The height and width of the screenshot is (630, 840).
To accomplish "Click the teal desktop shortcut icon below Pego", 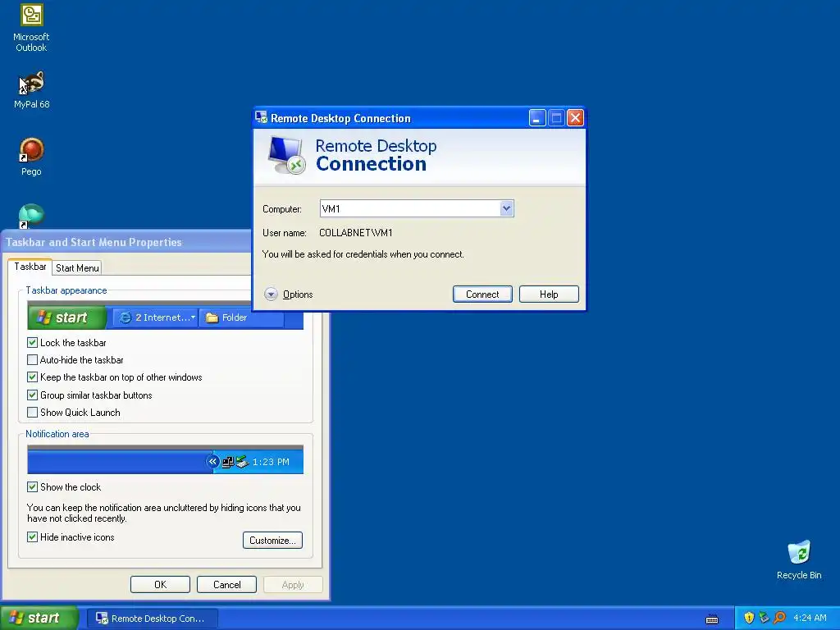I will tap(31, 216).
